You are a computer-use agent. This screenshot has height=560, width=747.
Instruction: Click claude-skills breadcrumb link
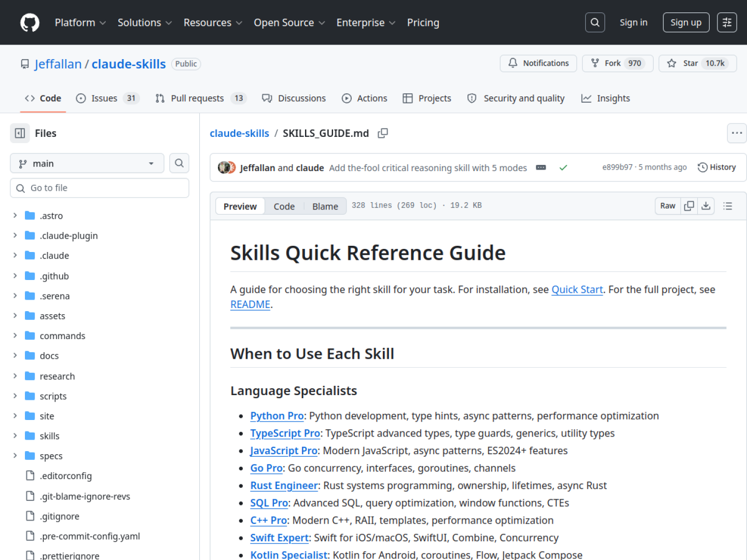click(x=239, y=133)
